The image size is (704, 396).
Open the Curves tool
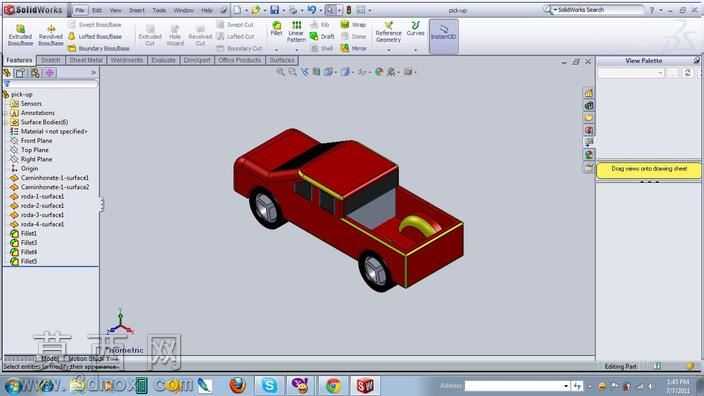pyautogui.click(x=415, y=29)
